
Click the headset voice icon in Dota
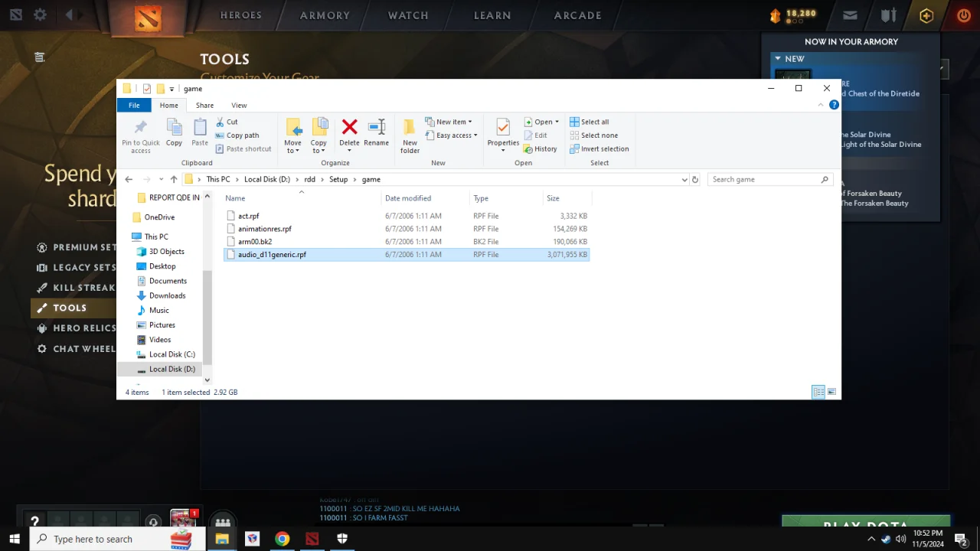pyautogui.click(x=153, y=522)
